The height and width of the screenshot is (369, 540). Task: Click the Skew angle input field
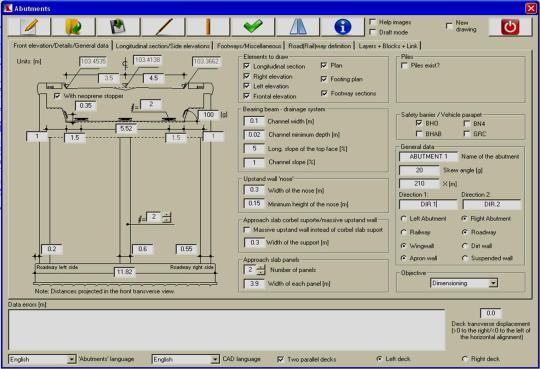click(419, 170)
